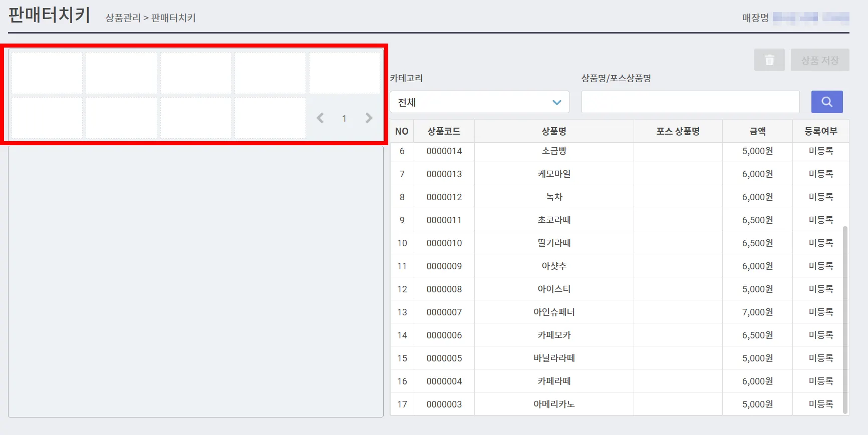
Task: Click the 7,000원 price of 아인슈페너
Action: [x=757, y=312]
